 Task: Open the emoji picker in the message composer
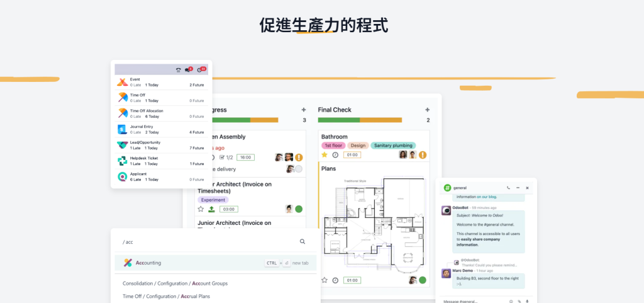point(511,301)
